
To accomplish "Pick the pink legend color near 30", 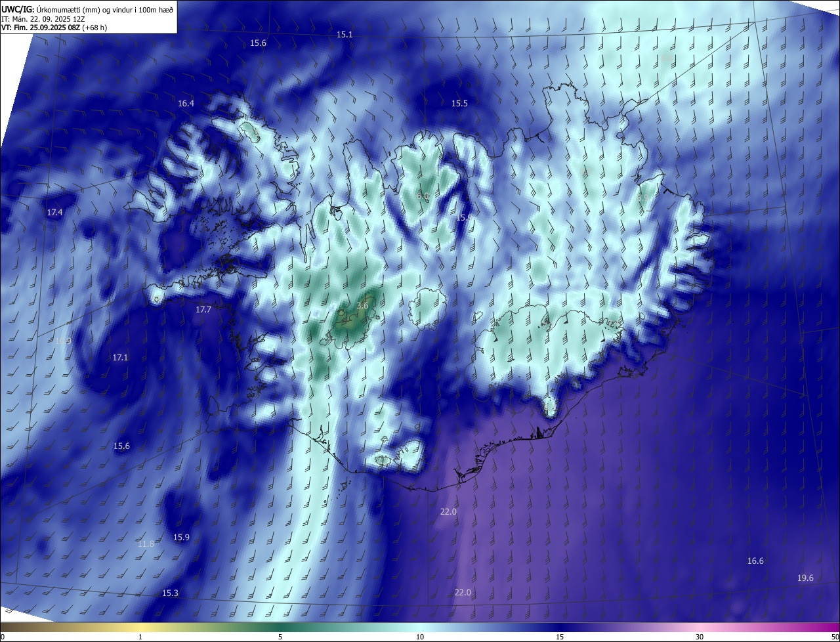I will point(700,627).
